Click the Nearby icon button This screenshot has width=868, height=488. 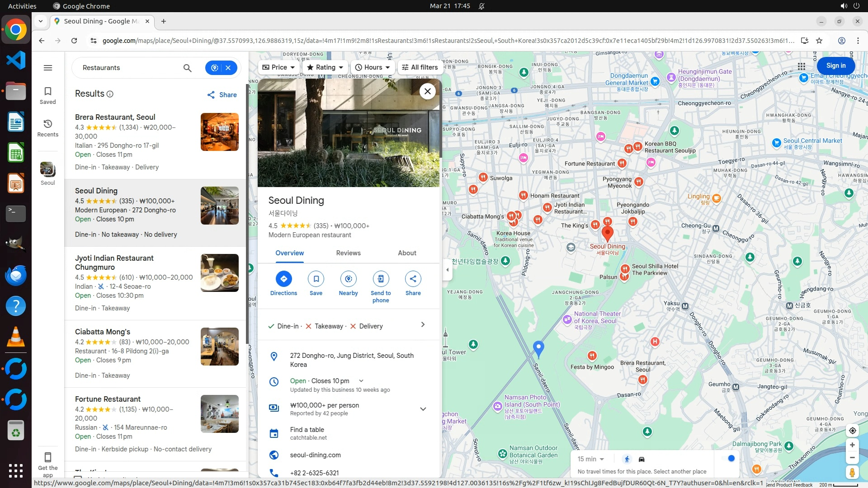coord(348,279)
